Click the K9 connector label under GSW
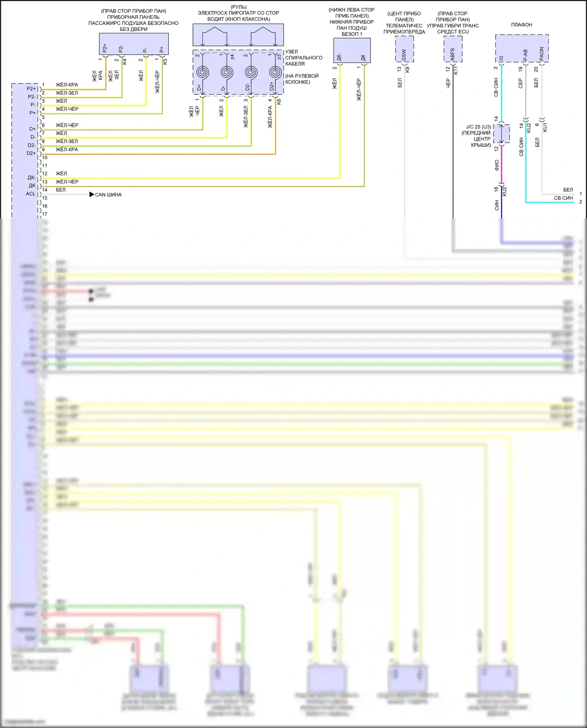This screenshot has height=728, width=587. (407, 69)
